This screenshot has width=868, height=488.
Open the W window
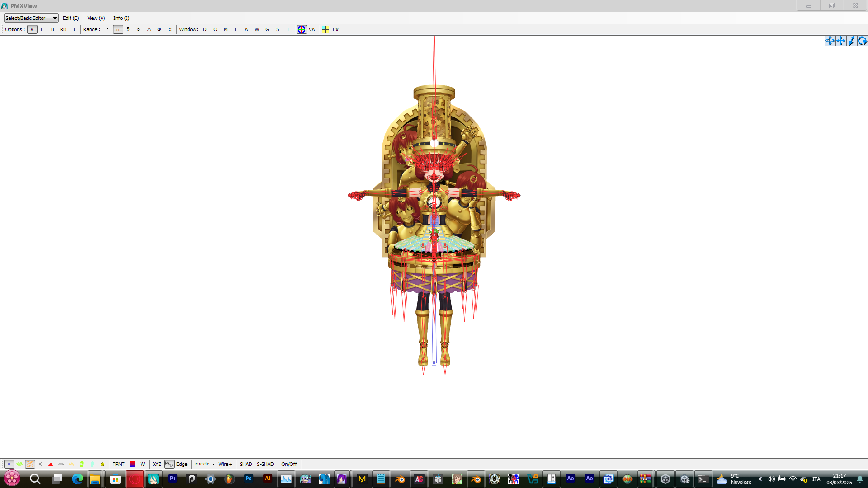tap(257, 29)
